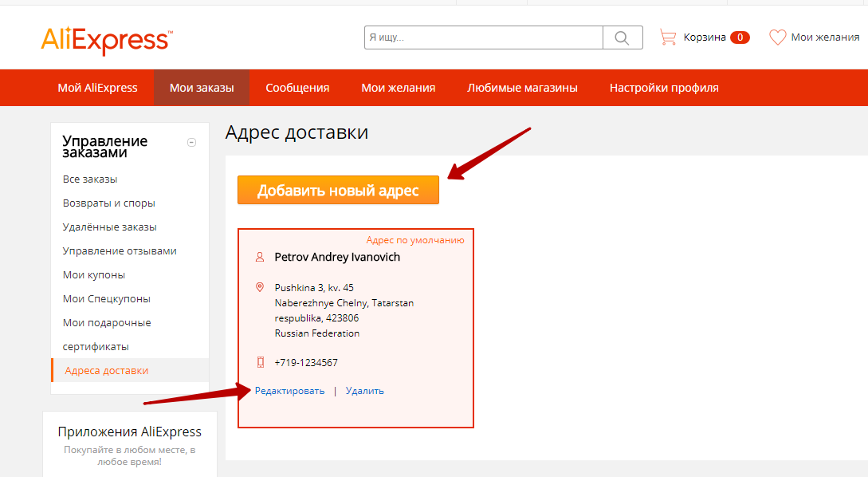
Task: Click the Добавить новый адрес button
Action: click(338, 190)
